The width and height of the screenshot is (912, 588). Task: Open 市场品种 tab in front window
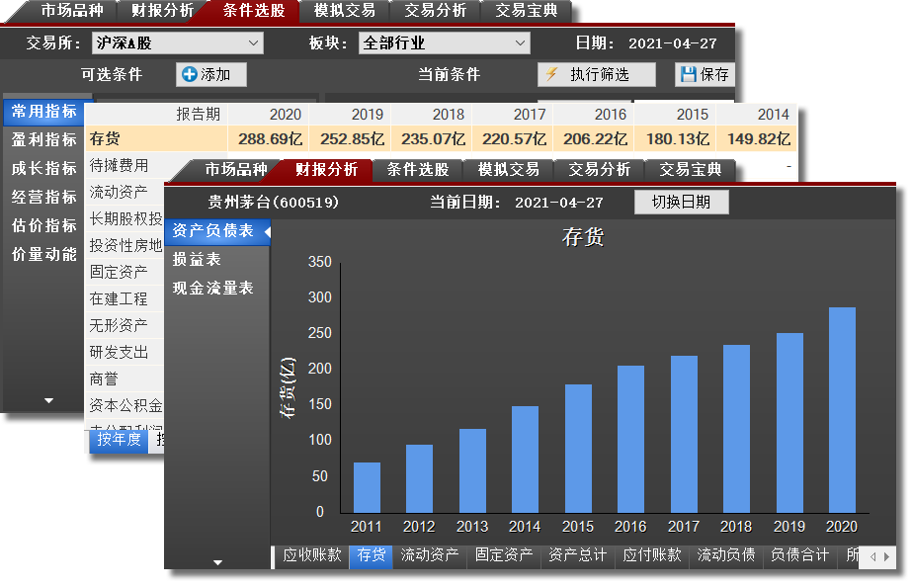point(235,169)
